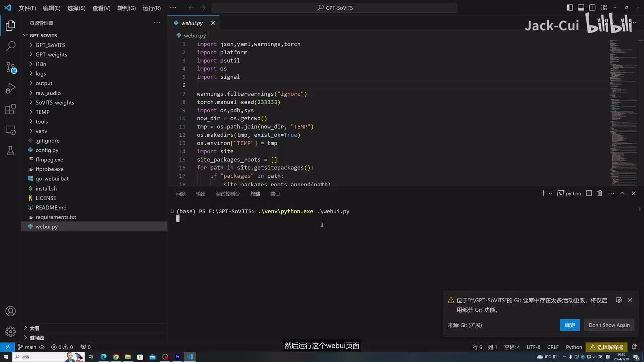Toggle the bottom panel layout button

(x=581, y=8)
